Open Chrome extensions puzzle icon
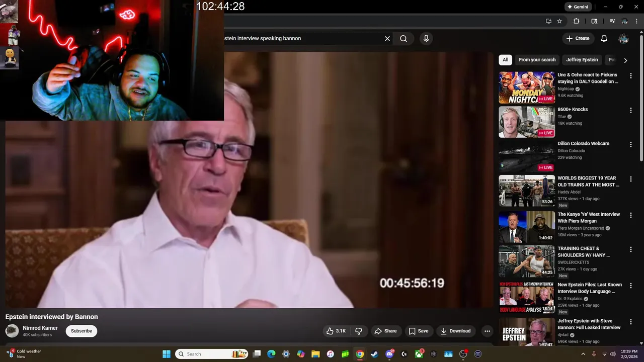This screenshot has height=362, width=644. coord(577,21)
